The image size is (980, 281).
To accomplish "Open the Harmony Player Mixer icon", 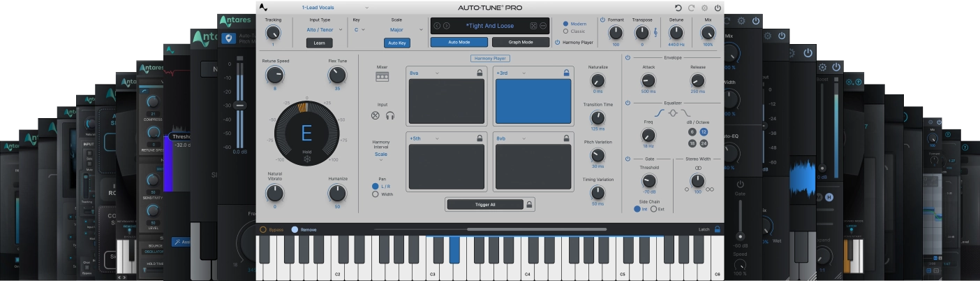I will click(x=382, y=77).
